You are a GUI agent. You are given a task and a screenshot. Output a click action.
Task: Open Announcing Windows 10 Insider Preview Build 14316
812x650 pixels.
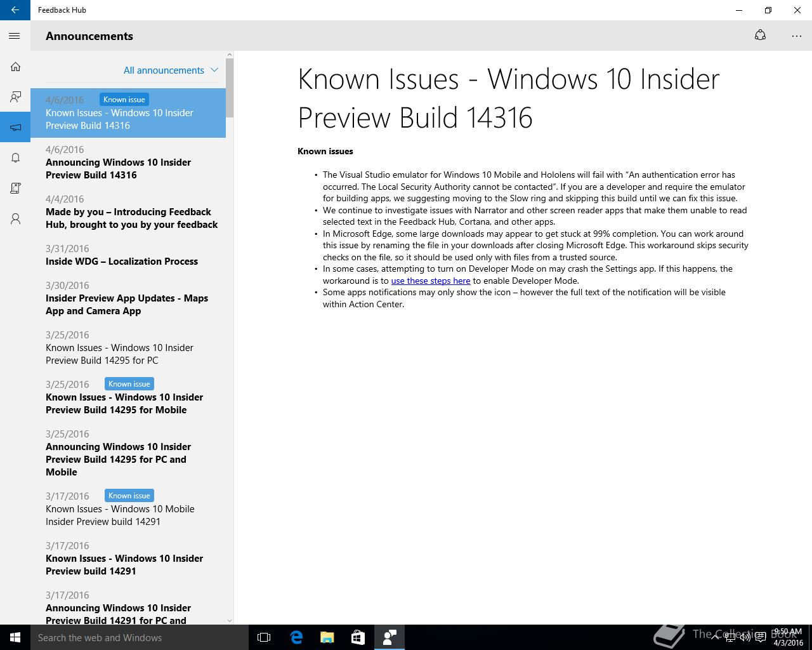click(128, 162)
